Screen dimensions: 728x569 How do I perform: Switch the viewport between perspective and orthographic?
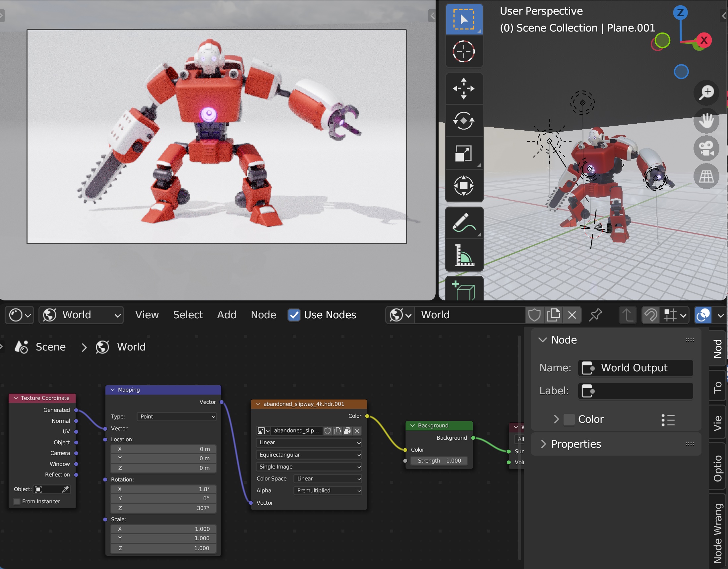click(x=706, y=176)
